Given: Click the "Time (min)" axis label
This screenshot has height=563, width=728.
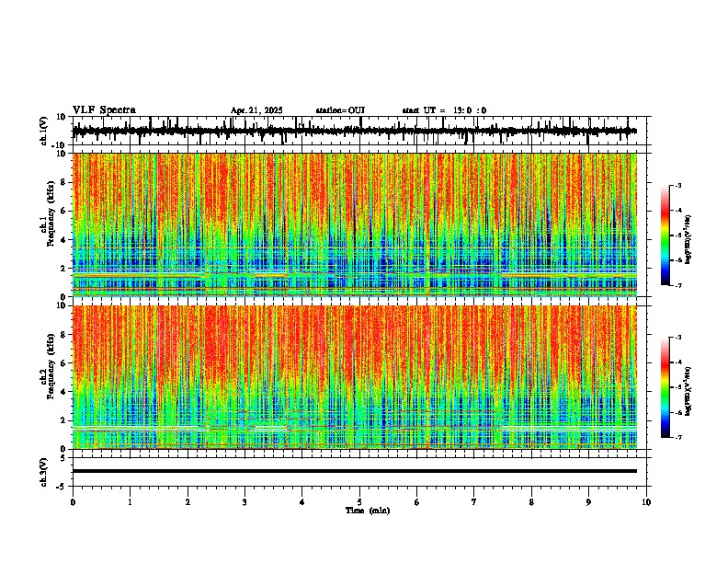Looking at the screenshot, I should click(368, 511).
